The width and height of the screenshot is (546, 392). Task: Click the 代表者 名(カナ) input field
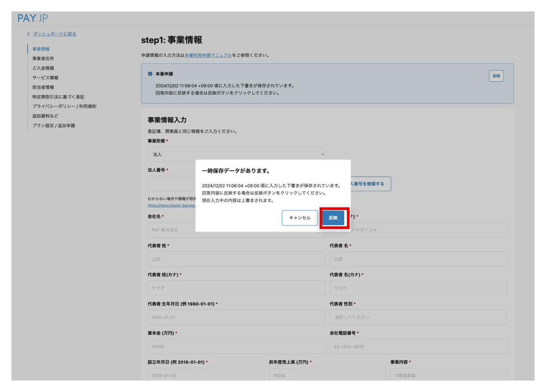coord(418,288)
